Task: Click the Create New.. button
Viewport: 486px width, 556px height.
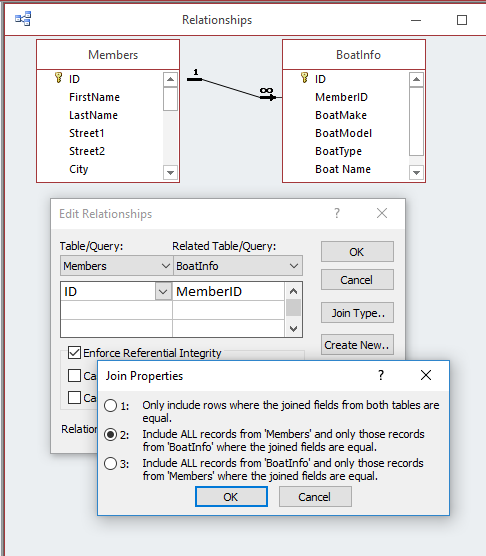Action: pyautogui.click(x=357, y=345)
